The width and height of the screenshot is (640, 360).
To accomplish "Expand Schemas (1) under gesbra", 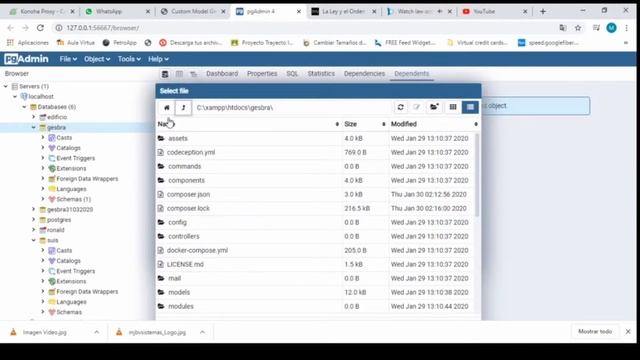I will coord(42,199).
